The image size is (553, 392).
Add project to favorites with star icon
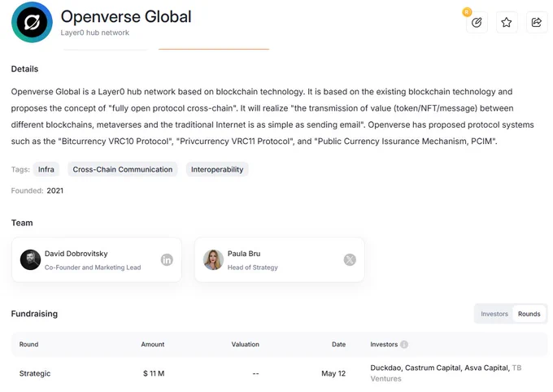click(x=507, y=23)
